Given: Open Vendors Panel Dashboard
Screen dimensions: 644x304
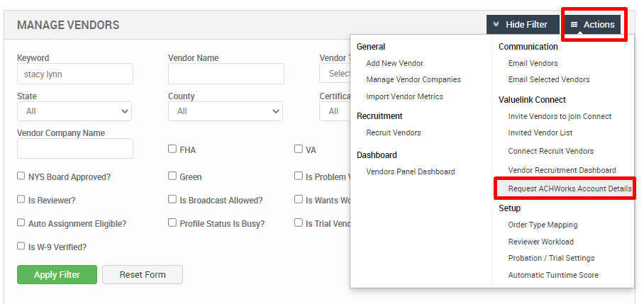Looking at the screenshot, I should tap(410, 171).
